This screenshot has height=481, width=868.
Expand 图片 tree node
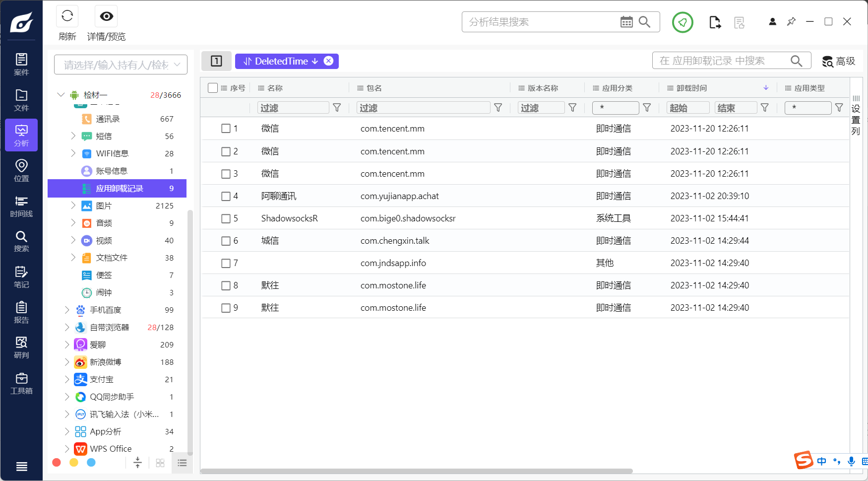click(73, 206)
